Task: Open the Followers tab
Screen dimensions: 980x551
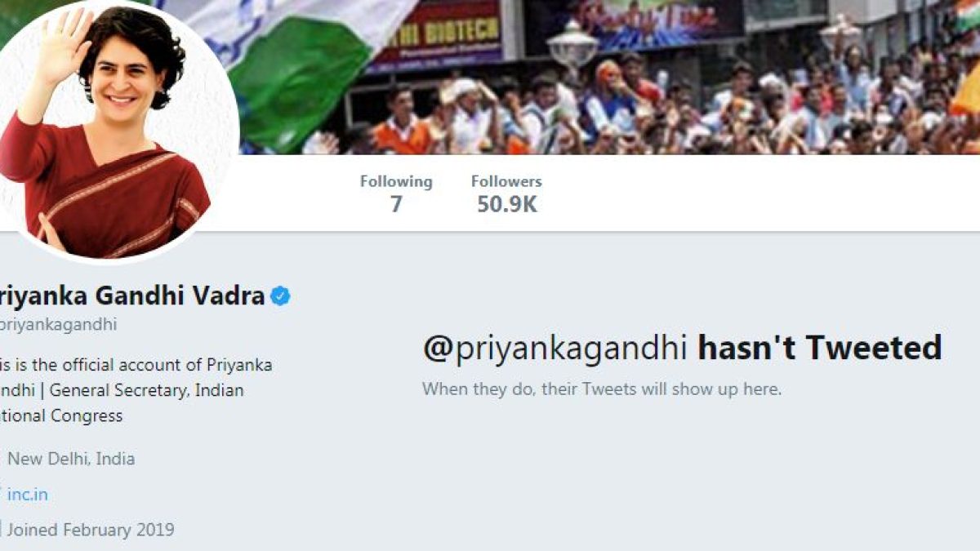Action: tap(506, 193)
